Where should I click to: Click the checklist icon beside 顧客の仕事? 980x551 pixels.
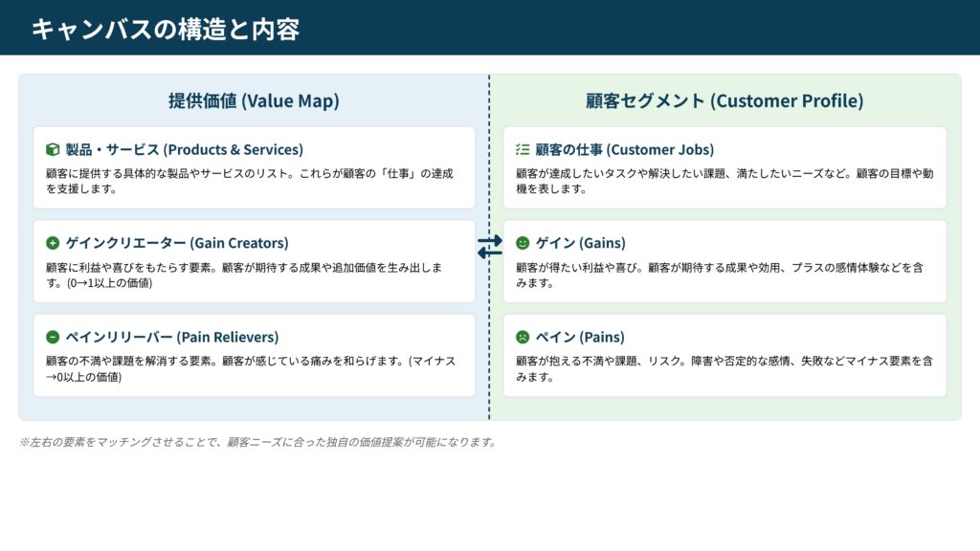(x=523, y=149)
